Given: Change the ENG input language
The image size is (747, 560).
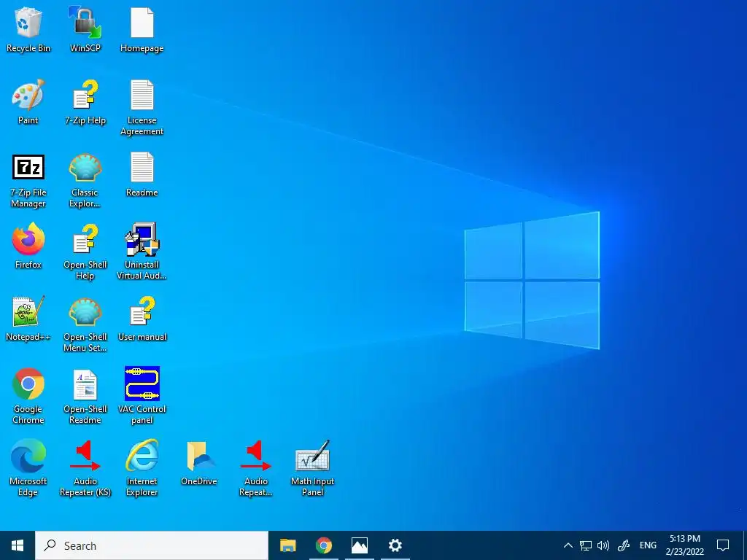Looking at the screenshot, I should click(648, 545).
